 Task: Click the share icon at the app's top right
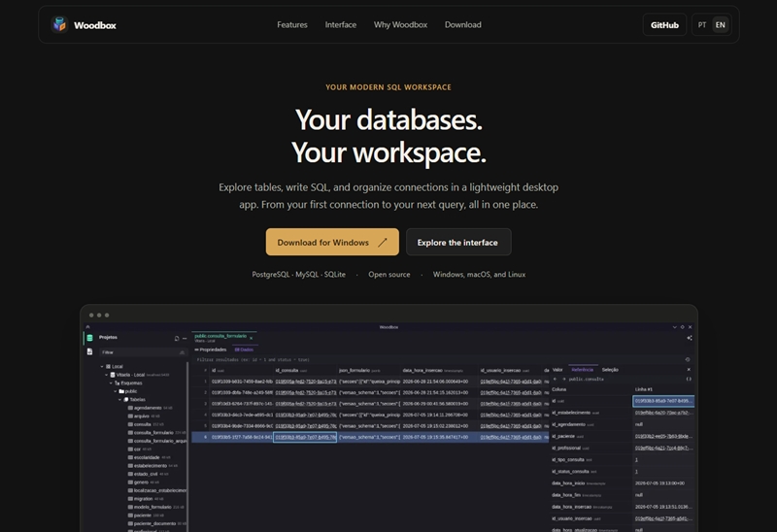(690, 338)
